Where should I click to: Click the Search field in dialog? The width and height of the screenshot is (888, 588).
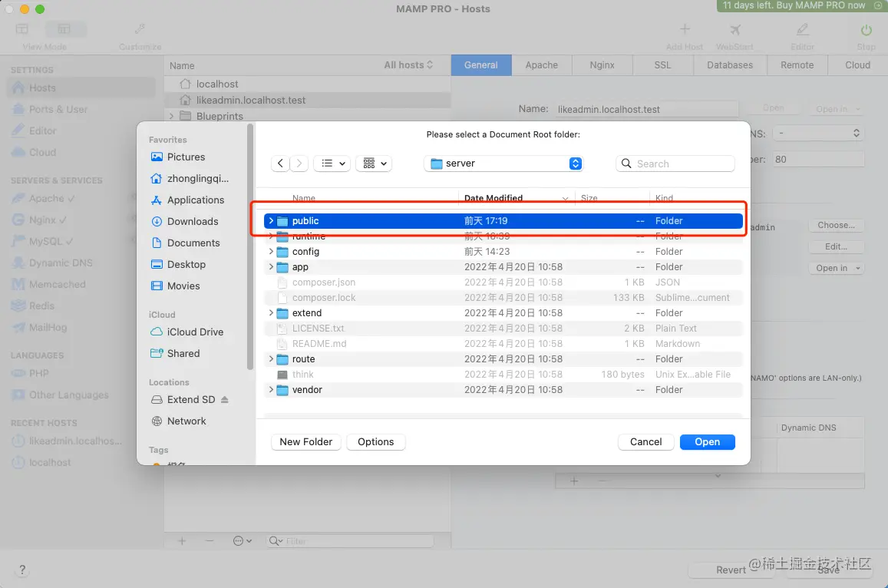point(675,164)
